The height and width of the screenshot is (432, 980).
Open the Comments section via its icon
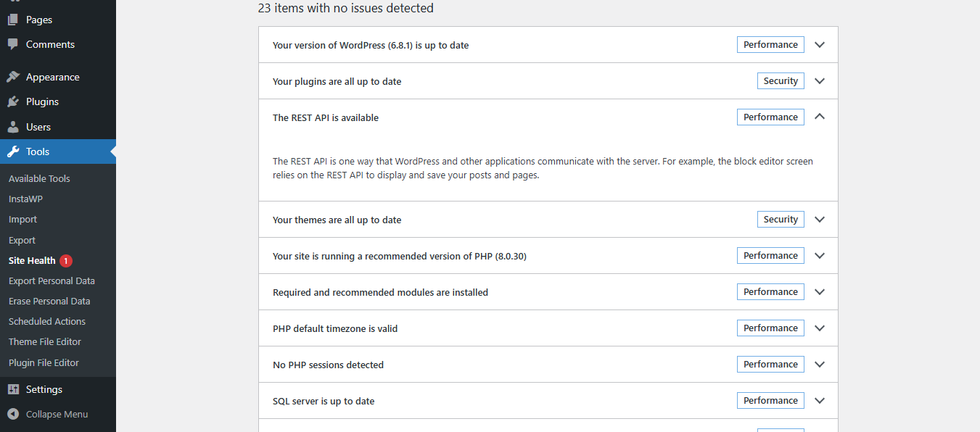point(13,44)
